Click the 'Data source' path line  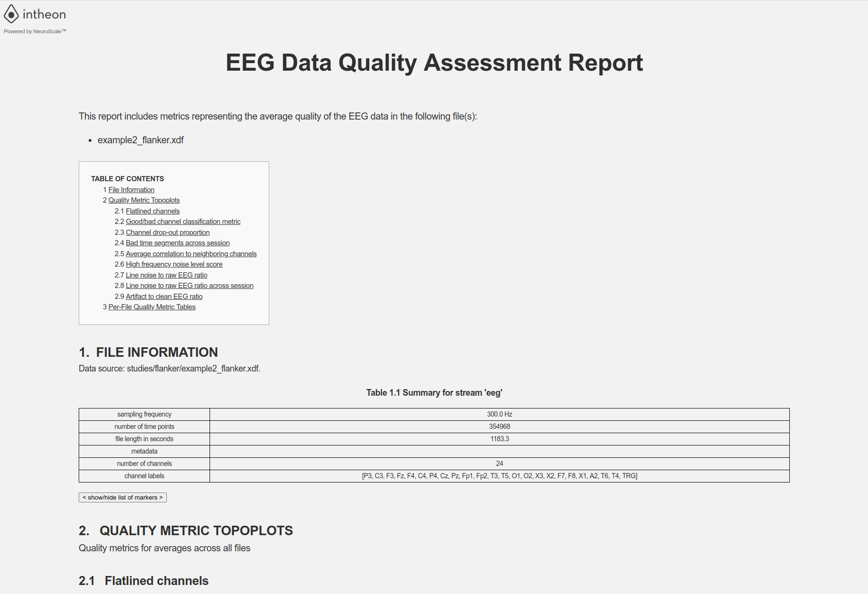(169, 369)
